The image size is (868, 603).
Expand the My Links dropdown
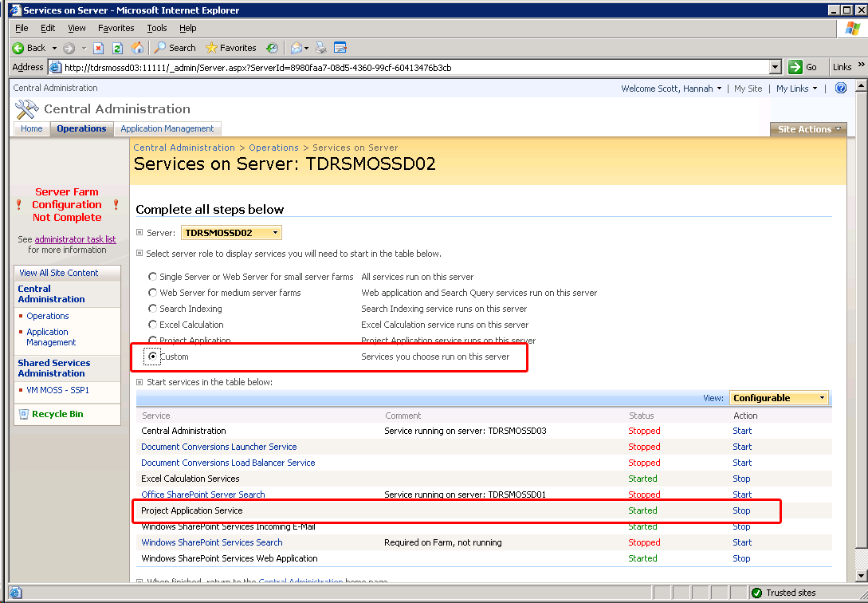pos(796,89)
